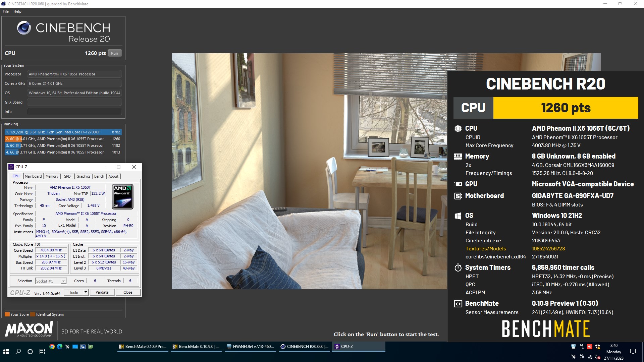Click the Run button next to CPU score
Screen dimensions: 644x362
pos(114,53)
